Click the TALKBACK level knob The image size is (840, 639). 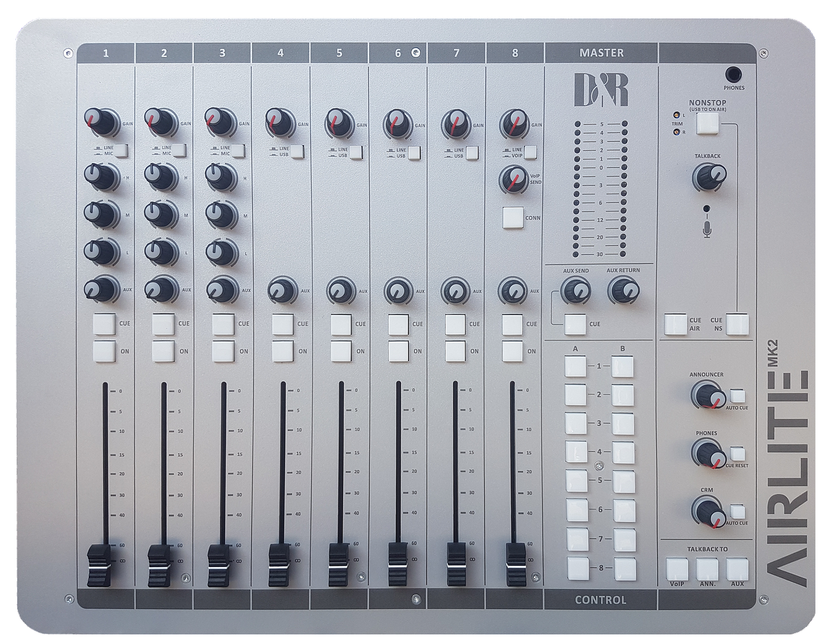pyautogui.click(x=709, y=177)
